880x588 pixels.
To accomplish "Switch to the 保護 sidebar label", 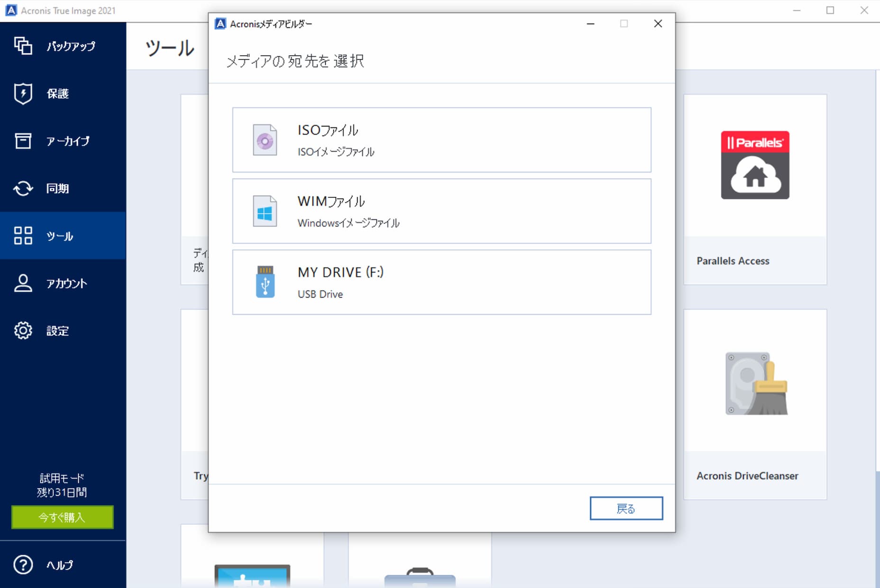I will [57, 93].
